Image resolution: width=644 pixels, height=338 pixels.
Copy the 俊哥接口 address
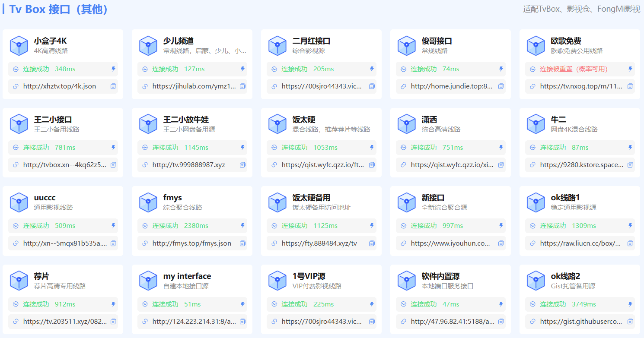tap(501, 86)
